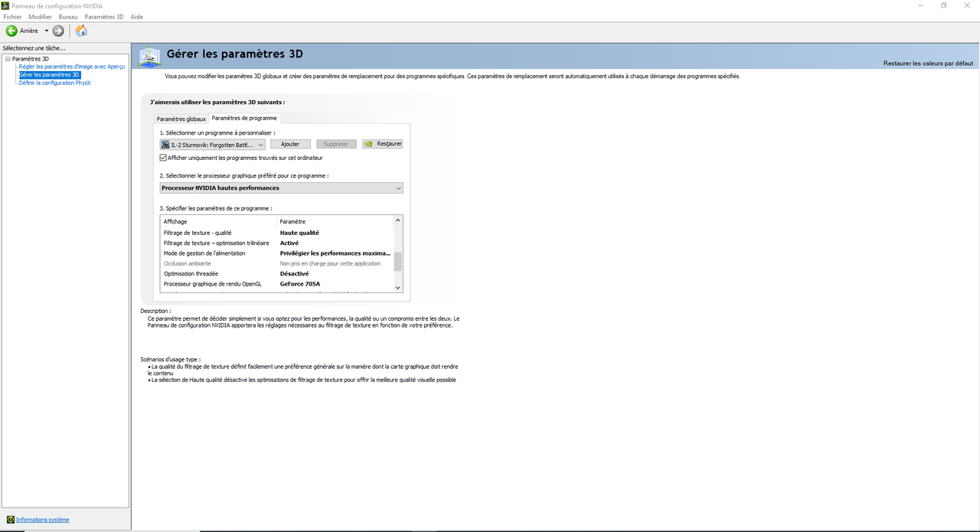The height and width of the screenshot is (532, 980).
Task: Switch to the Paramètres de programme tab
Action: (244, 118)
